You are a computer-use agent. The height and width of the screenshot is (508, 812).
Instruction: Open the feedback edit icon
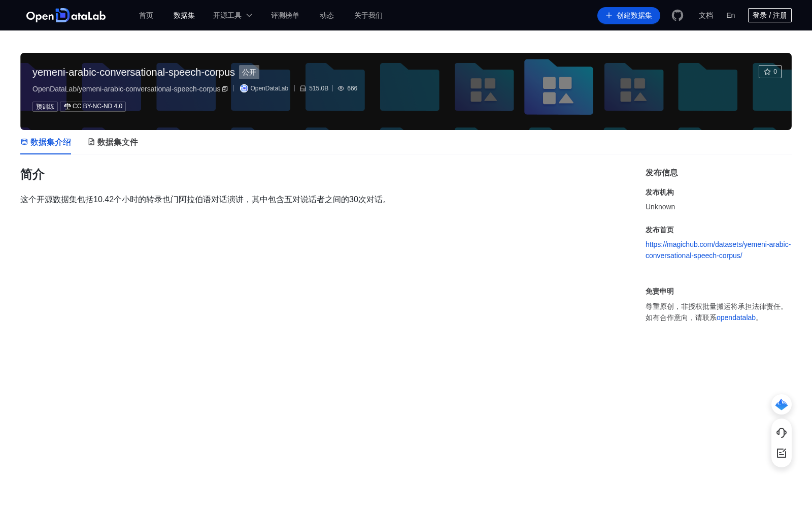[782, 453]
